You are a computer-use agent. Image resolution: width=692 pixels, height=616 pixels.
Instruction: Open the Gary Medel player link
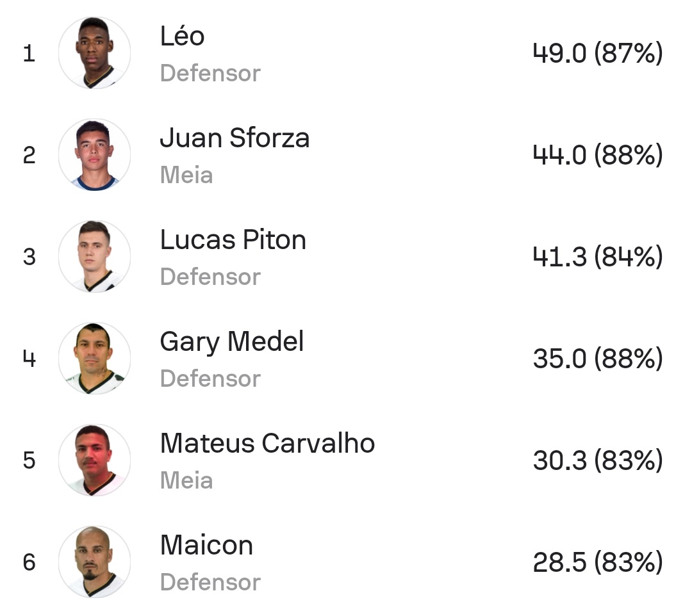coord(231,341)
